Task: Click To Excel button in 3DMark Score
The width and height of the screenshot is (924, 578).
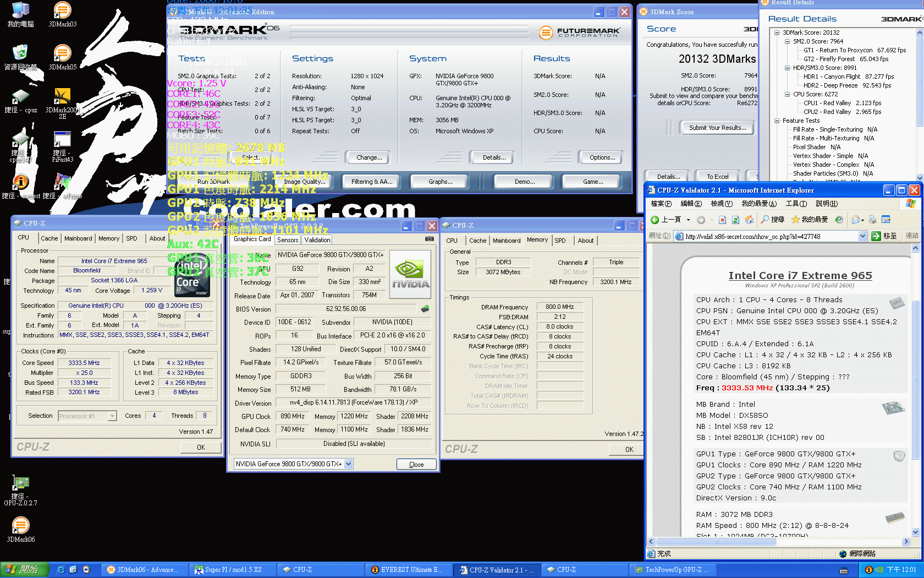Action: point(718,177)
